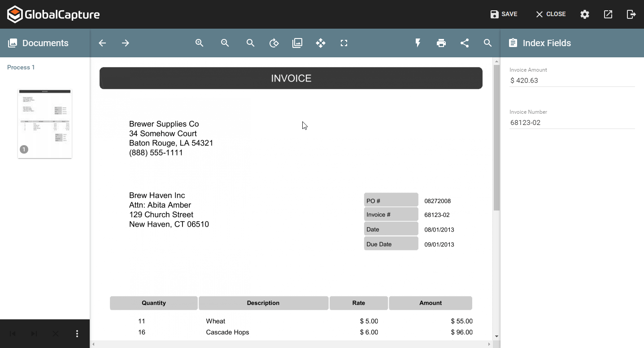This screenshot has height=348, width=644.
Task: Toggle fullscreen view icon
Action: tap(344, 43)
